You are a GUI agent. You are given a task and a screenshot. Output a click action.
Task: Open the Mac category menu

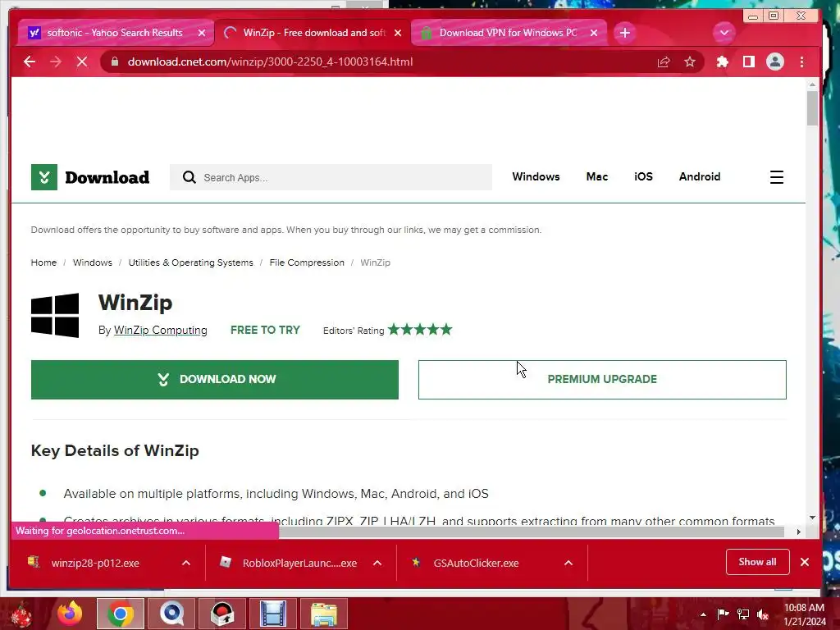[597, 177]
